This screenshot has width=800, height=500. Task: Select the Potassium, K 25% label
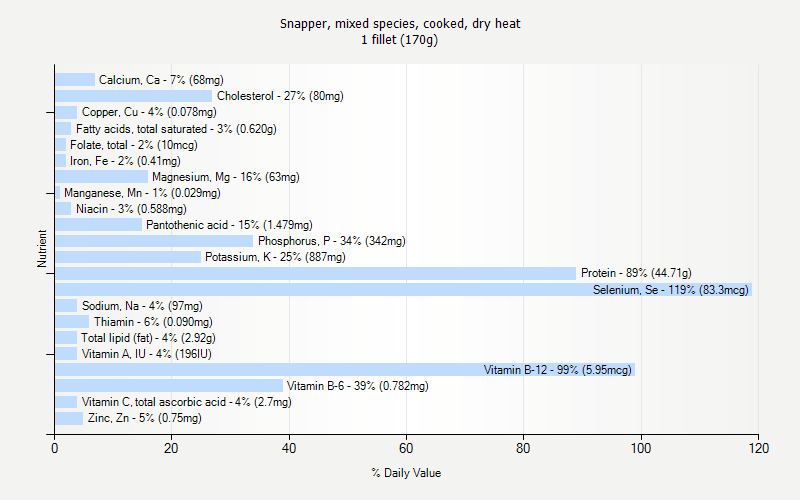(x=275, y=257)
